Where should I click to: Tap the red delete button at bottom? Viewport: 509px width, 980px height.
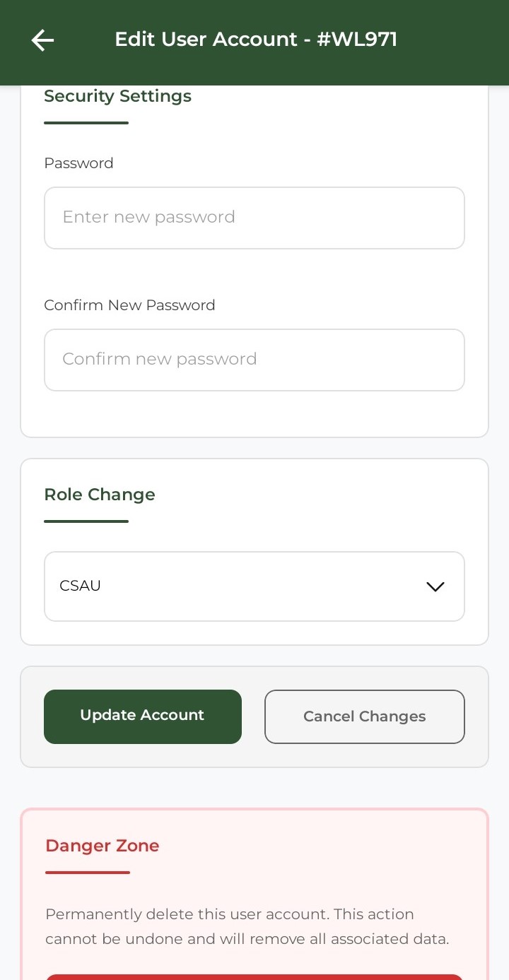254,976
